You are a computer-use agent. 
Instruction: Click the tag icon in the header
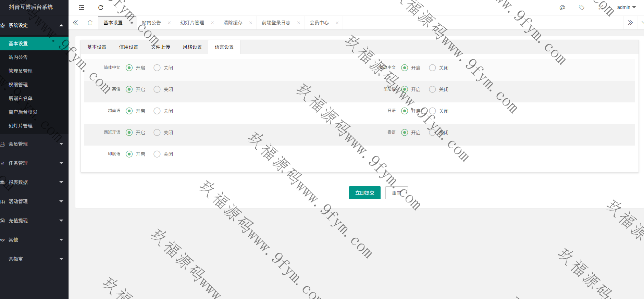(581, 8)
